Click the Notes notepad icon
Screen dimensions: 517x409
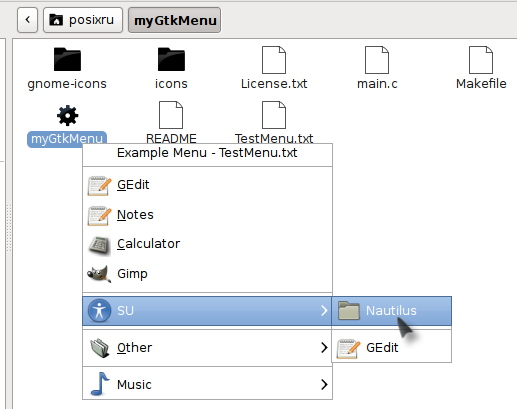coord(99,216)
